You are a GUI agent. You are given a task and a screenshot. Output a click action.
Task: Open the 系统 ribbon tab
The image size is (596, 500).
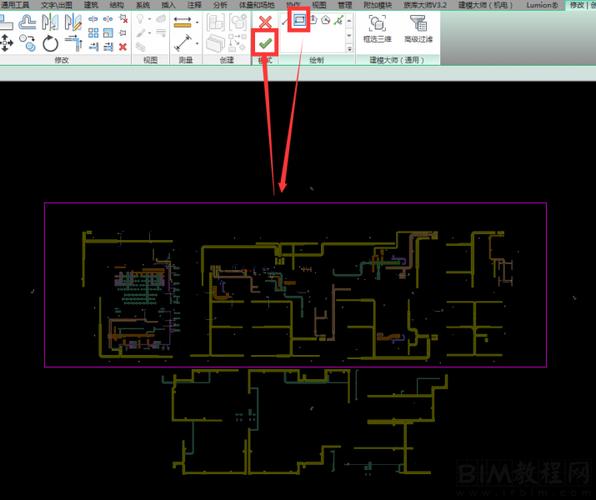143,5
